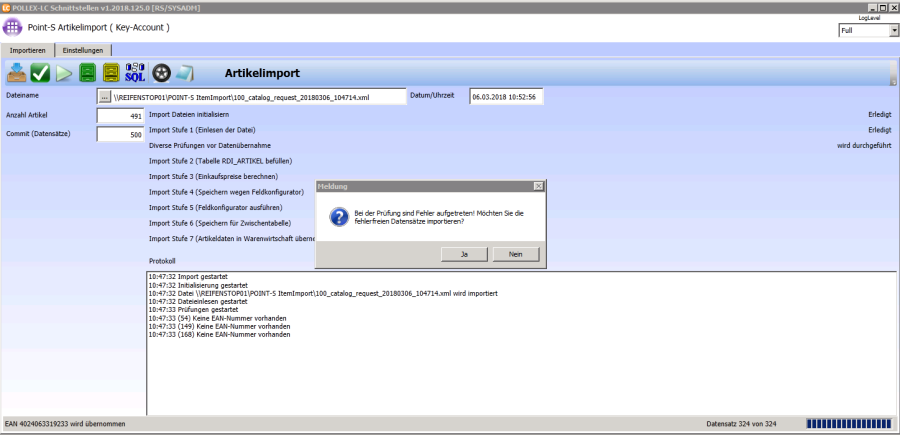Click the browse '...' button for Dateiname
Image resolution: width=900 pixels, height=435 pixels.
pos(104,97)
